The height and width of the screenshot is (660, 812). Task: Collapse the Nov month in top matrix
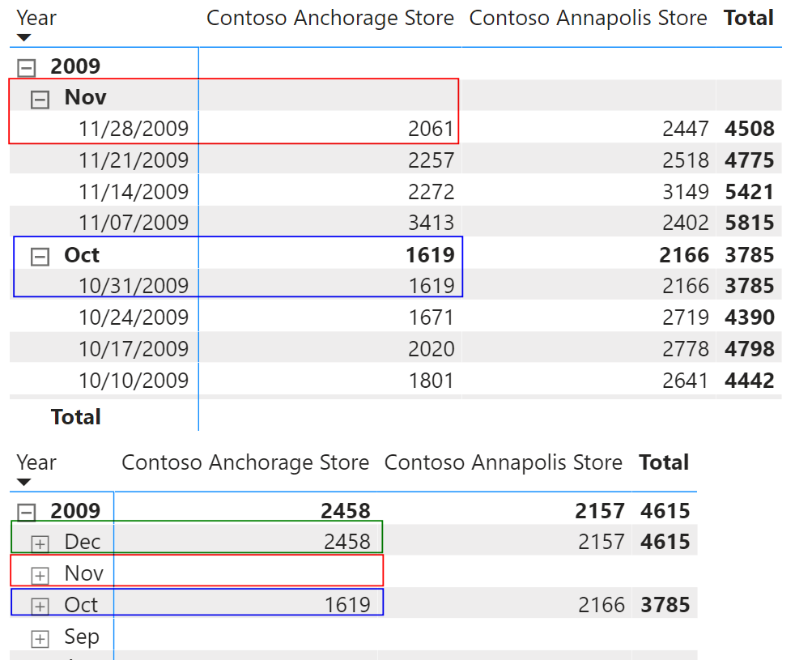tap(40, 100)
